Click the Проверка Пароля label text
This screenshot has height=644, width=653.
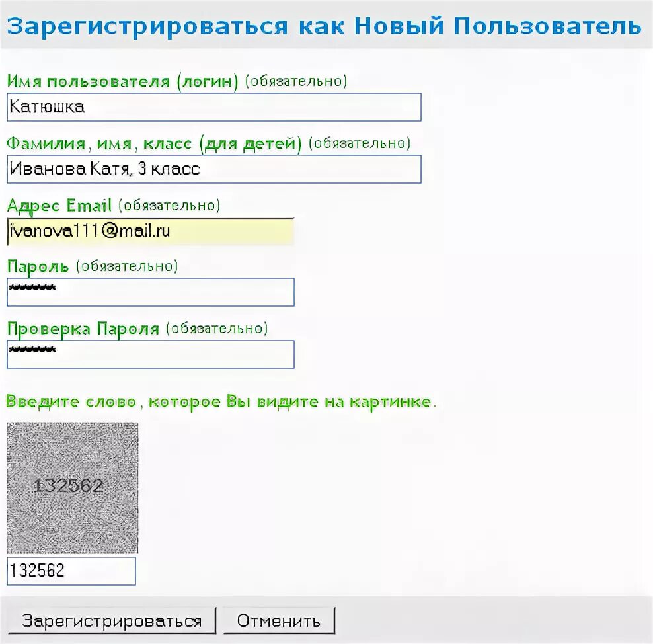click(x=83, y=329)
